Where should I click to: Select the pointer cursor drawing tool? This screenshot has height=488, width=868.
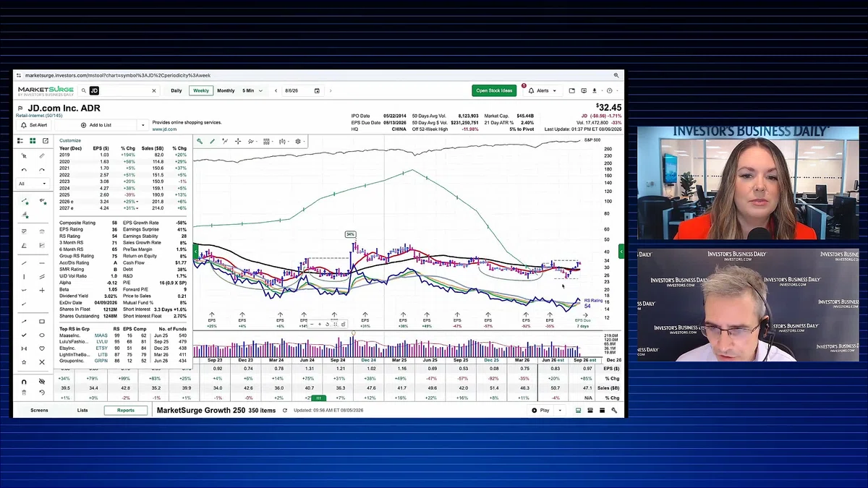click(x=24, y=156)
